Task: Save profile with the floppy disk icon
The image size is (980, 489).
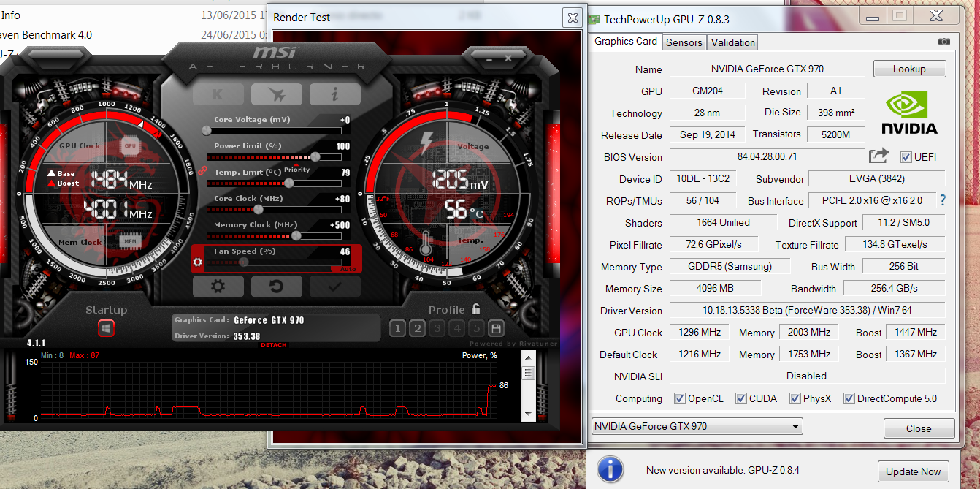Action: pos(496,328)
